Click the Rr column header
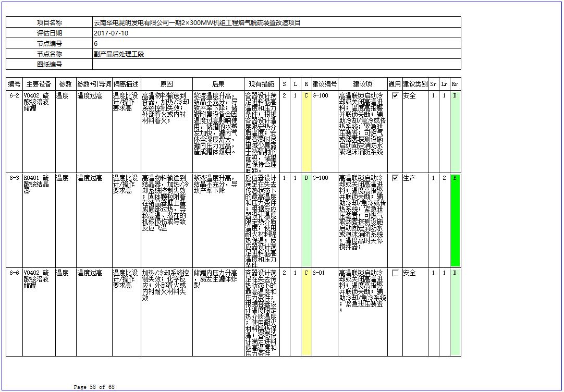The image size is (564, 392). 455,84
